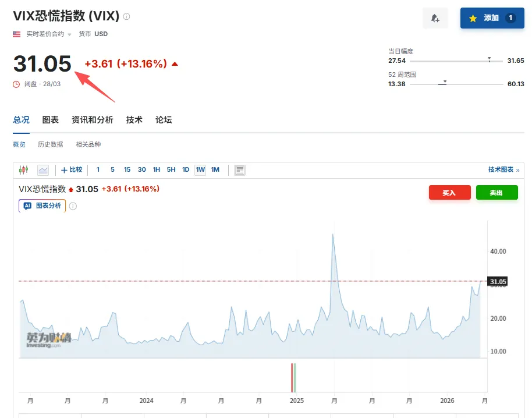Image resolution: width=532 pixels, height=418 pixels.
Task: Click info icon beside 图表分析
Action: click(x=73, y=206)
